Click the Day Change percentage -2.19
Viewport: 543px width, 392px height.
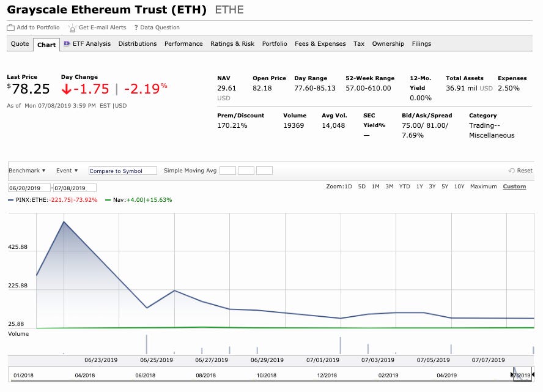point(146,89)
